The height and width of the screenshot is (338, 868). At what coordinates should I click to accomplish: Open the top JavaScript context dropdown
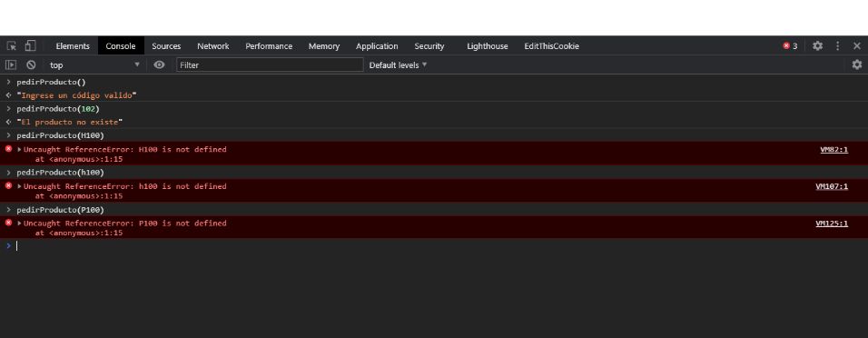(94, 65)
